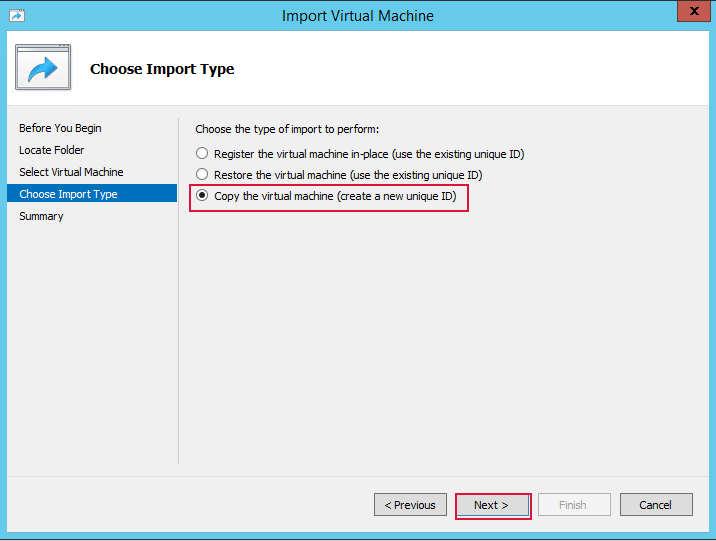Image resolution: width=716 pixels, height=541 pixels.
Task: Click the greyed-out Finish button
Action: coord(573,505)
